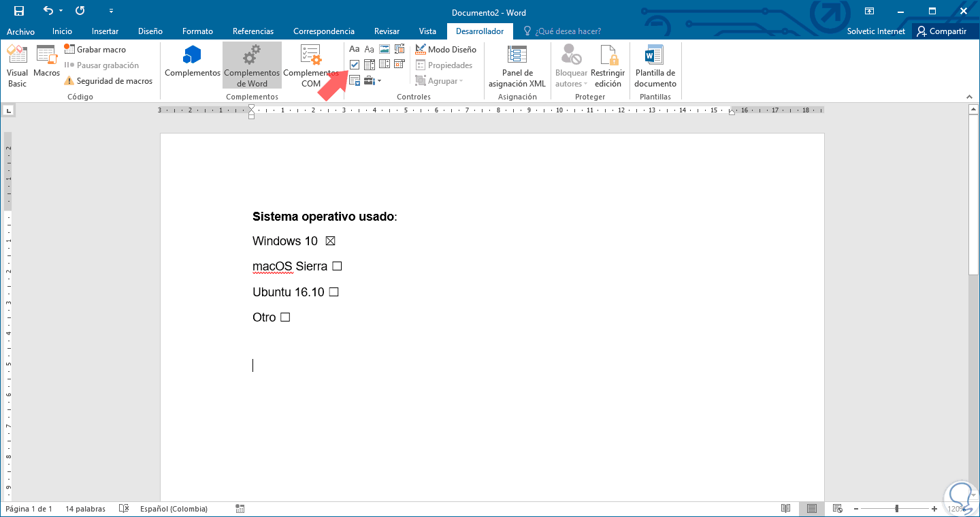Switch to the Diseño tab
The height and width of the screenshot is (517, 980).
point(150,31)
